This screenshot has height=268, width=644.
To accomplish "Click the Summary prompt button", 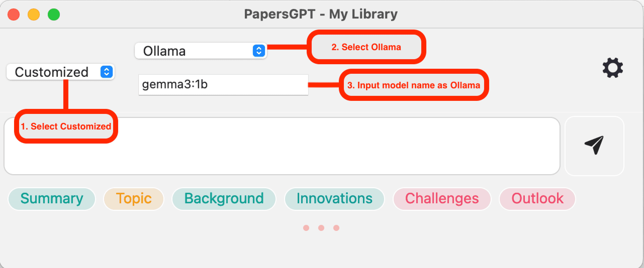I will 52,199.
